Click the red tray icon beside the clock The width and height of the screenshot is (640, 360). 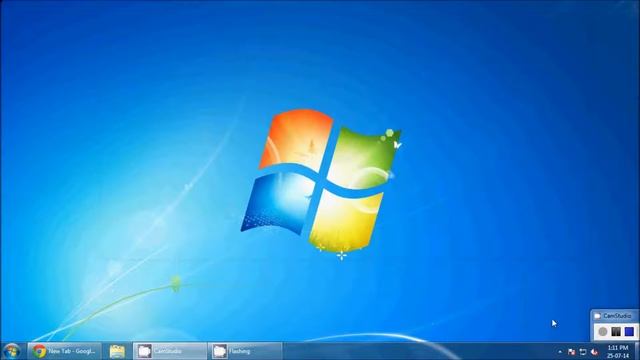594,351
